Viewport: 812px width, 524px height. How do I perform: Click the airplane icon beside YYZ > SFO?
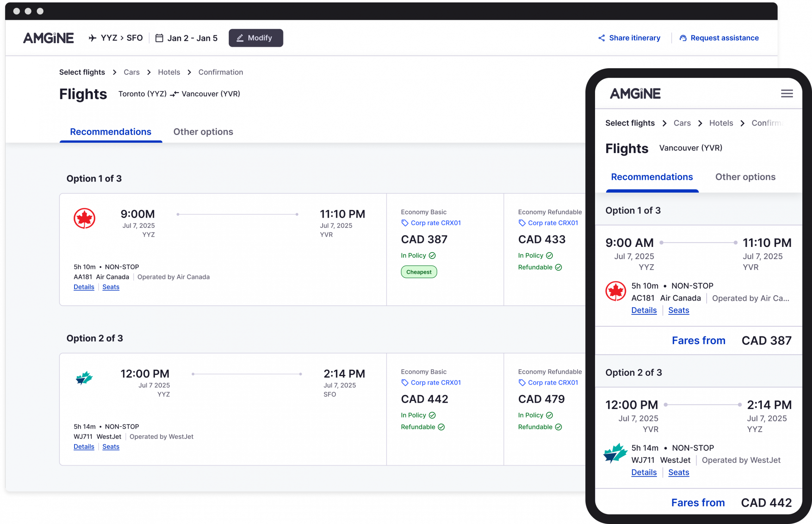[92, 38]
